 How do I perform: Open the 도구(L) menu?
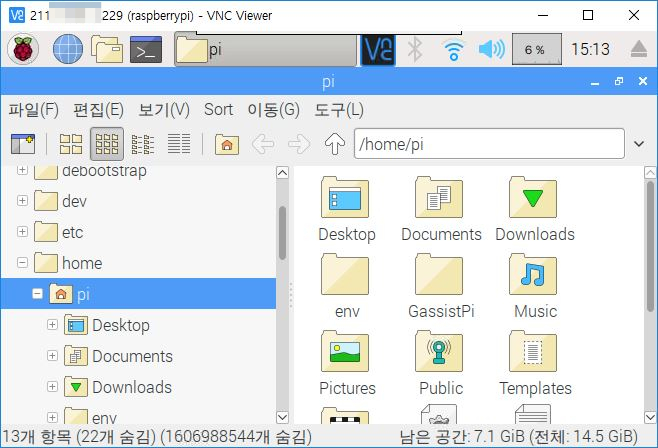(x=339, y=110)
